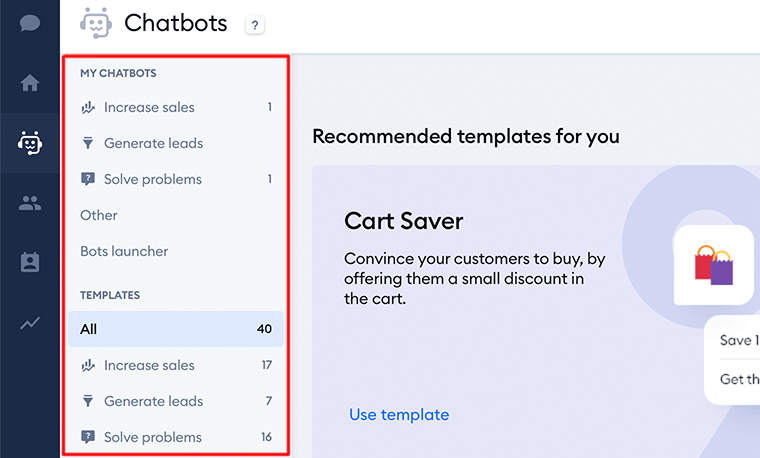
Task: Click the Use template link
Action: (x=399, y=414)
